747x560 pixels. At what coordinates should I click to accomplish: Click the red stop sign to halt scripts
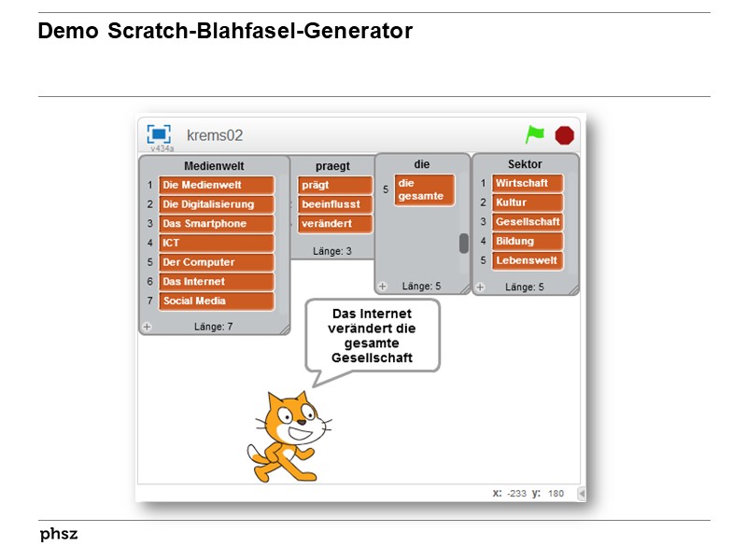pos(563,134)
